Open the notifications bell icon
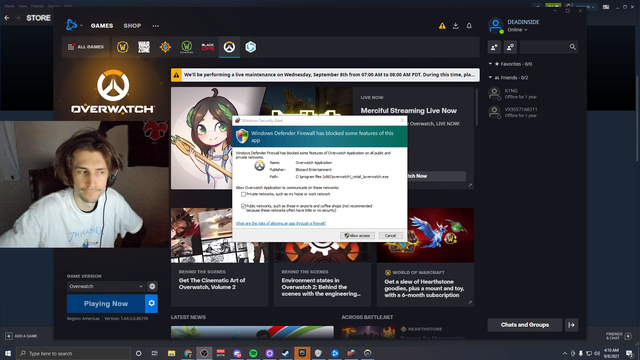 coord(469,26)
